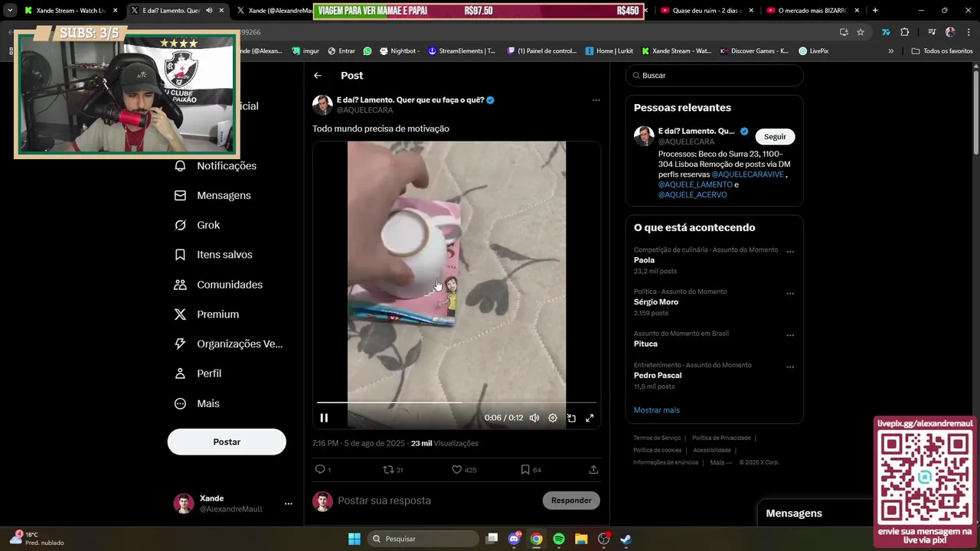
Task: Open video settings gear
Action: tap(553, 418)
